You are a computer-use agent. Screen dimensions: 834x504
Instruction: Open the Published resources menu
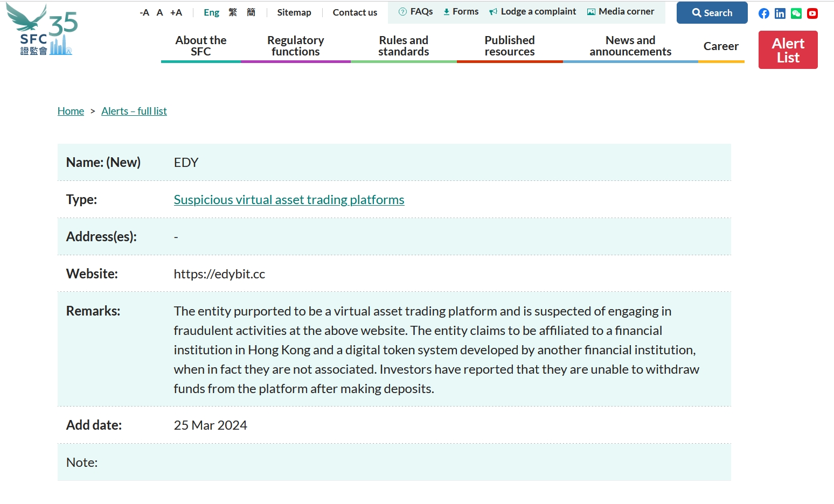pyautogui.click(x=510, y=46)
